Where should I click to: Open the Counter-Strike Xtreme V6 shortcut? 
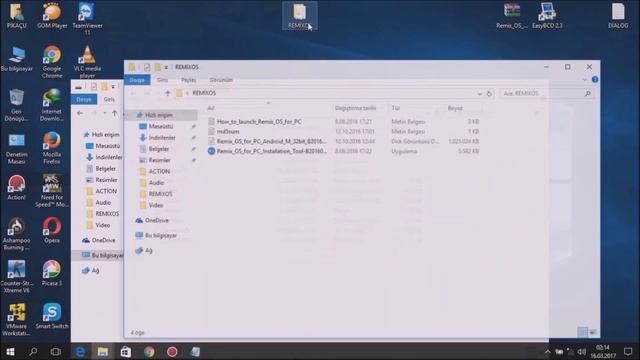[x=16, y=277]
